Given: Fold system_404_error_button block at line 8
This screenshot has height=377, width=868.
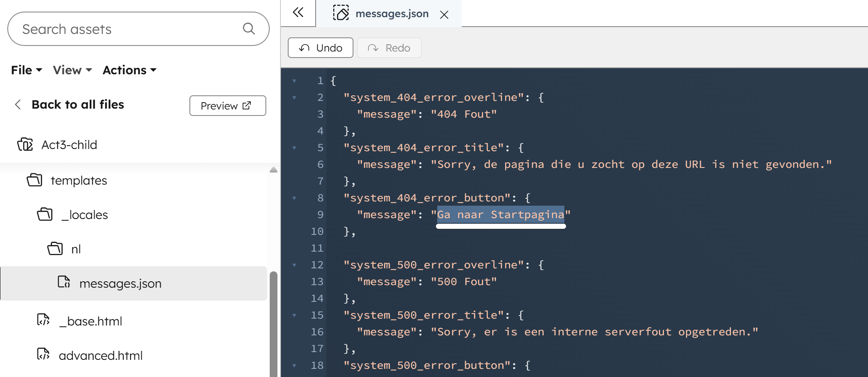Looking at the screenshot, I should coord(294,198).
